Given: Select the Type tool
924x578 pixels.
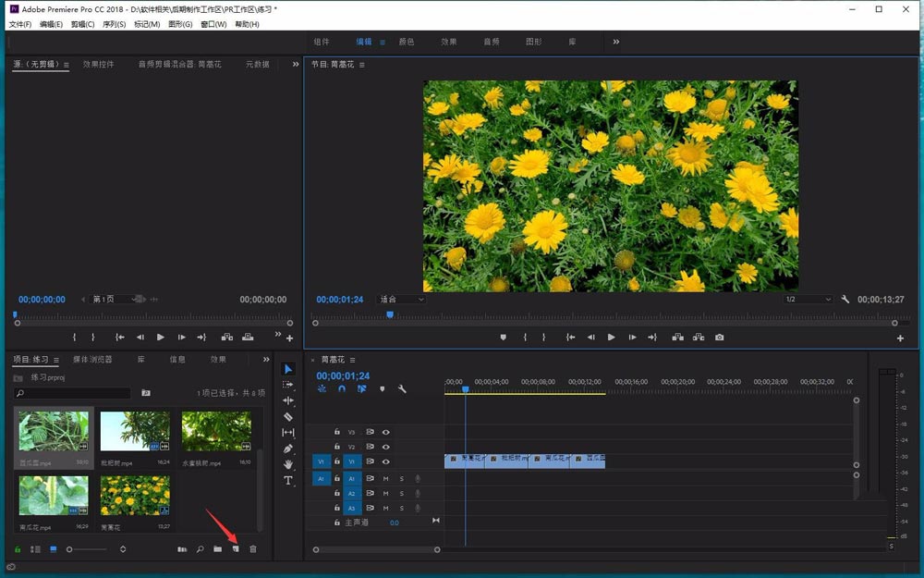Looking at the screenshot, I should [288, 480].
